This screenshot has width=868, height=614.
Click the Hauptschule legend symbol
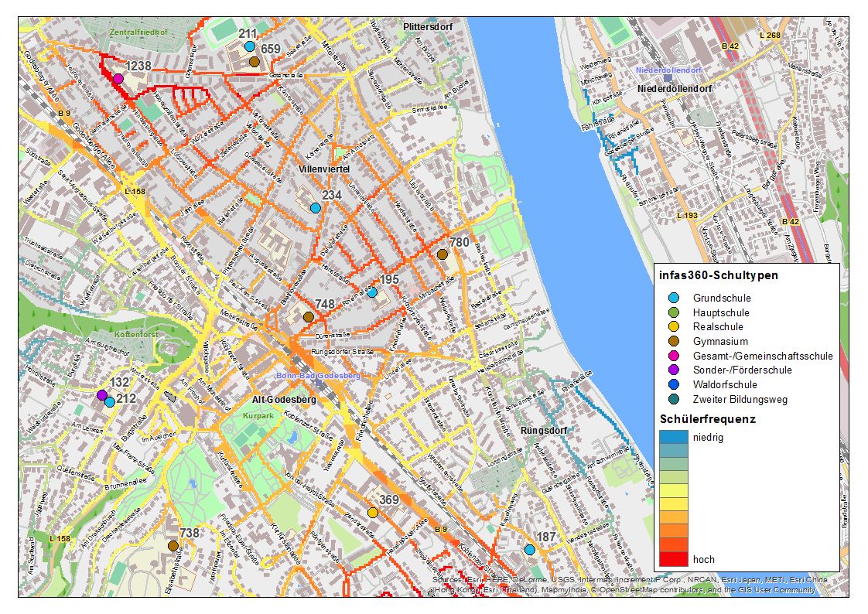point(673,312)
